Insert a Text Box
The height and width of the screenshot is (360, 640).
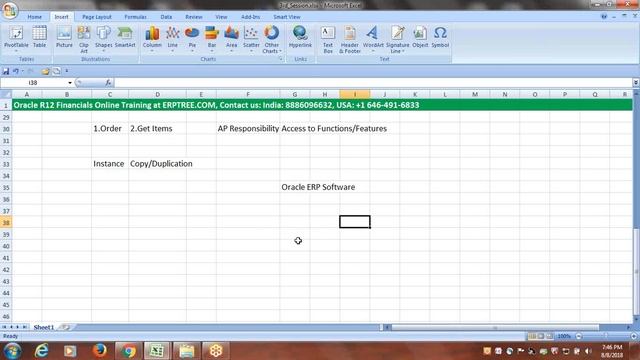tap(328, 39)
